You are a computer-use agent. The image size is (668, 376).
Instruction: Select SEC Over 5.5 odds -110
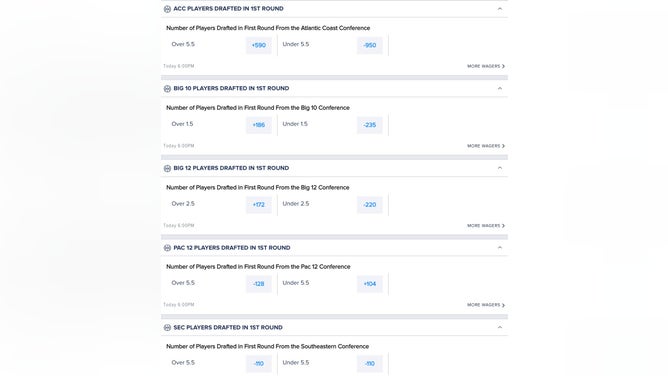pos(259,364)
